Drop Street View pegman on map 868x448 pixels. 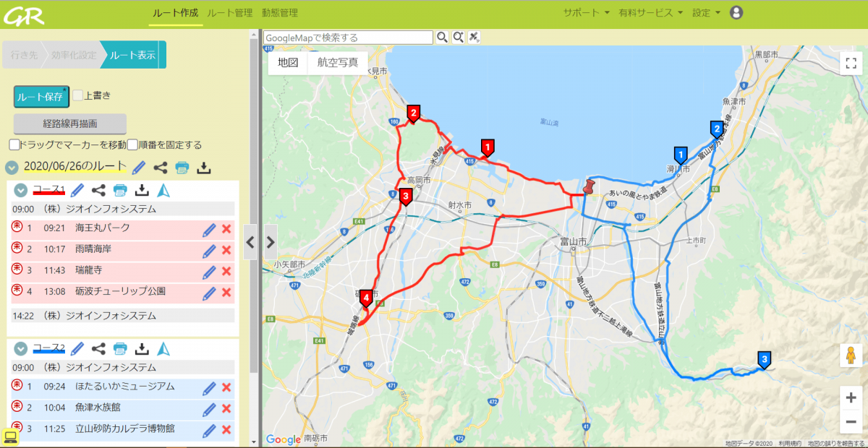click(x=851, y=357)
